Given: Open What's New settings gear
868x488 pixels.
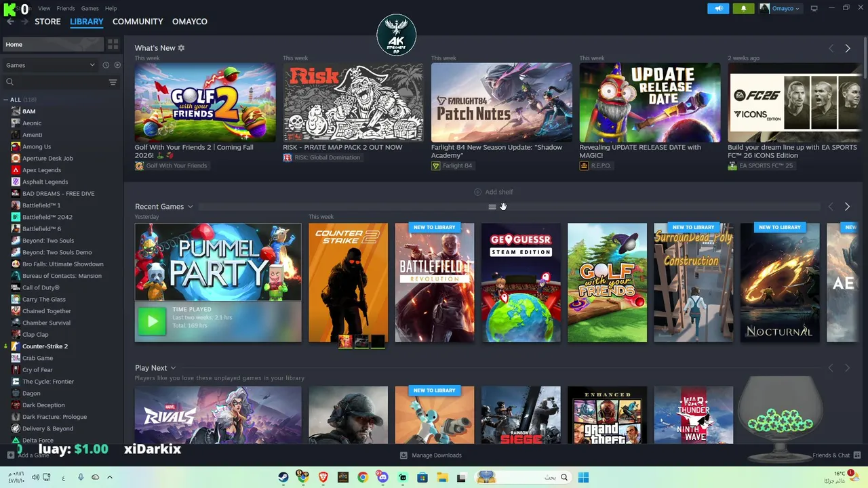Looking at the screenshot, I should (x=181, y=48).
